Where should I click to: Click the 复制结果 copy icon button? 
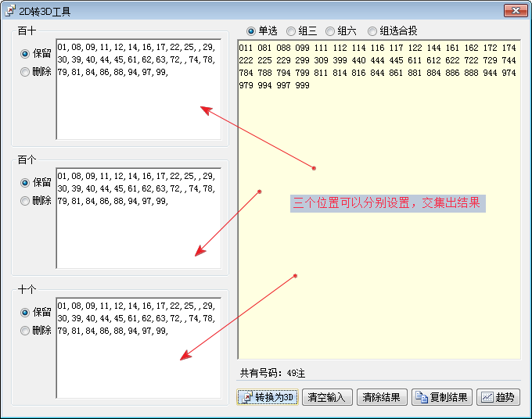pos(442,397)
